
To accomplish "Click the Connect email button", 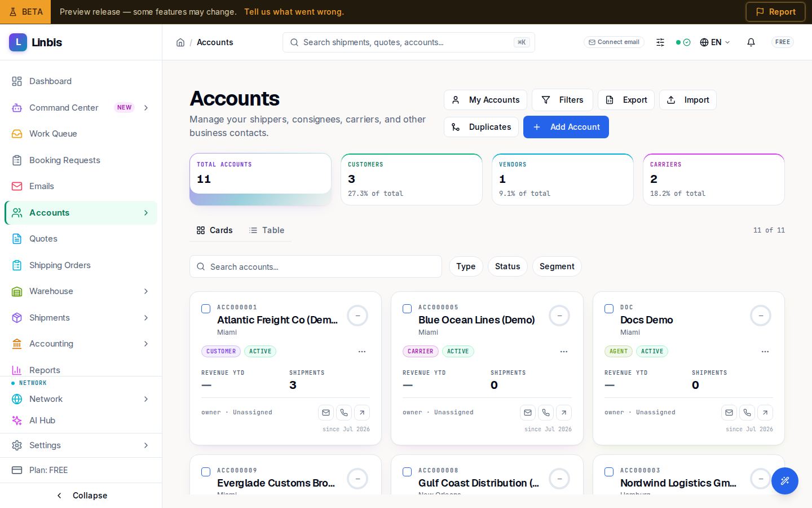I will coord(614,42).
